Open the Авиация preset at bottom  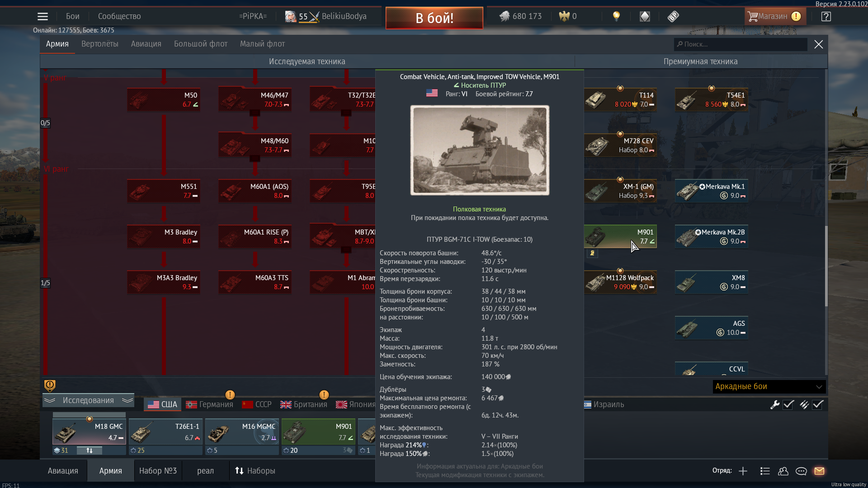coord(63,471)
